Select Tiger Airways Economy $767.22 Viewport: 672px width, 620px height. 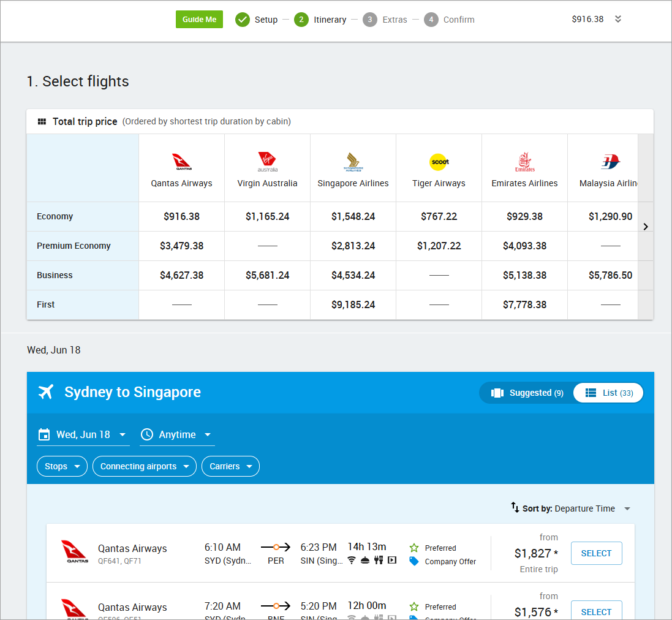coord(439,217)
